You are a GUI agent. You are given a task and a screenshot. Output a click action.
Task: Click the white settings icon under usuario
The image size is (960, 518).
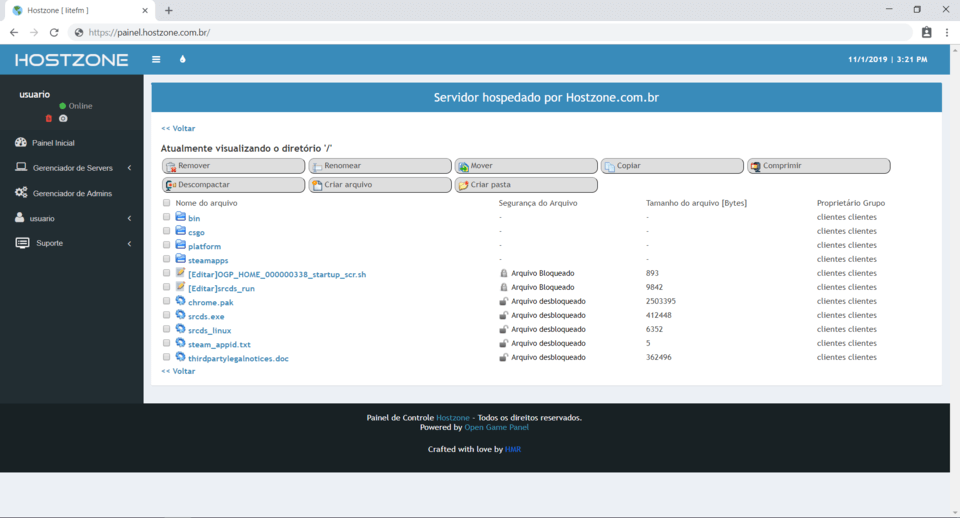click(x=63, y=119)
